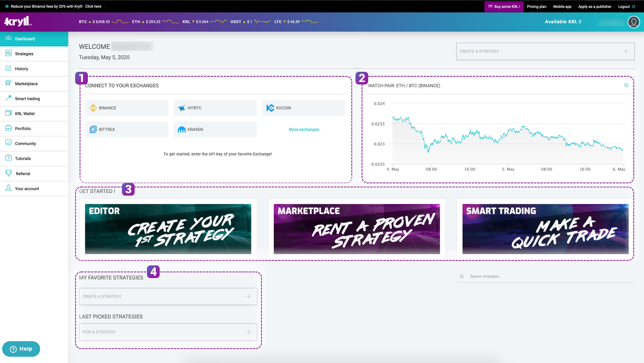This screenshot has width=644, height=363.
Task: Open KRL Wallet menu item
Action: coord(34,114)
